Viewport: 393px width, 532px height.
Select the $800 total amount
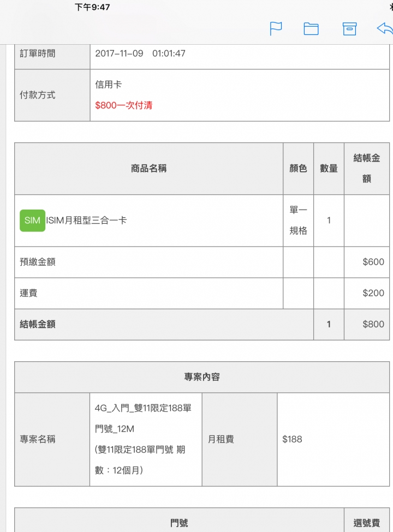(x=373, y=324)
